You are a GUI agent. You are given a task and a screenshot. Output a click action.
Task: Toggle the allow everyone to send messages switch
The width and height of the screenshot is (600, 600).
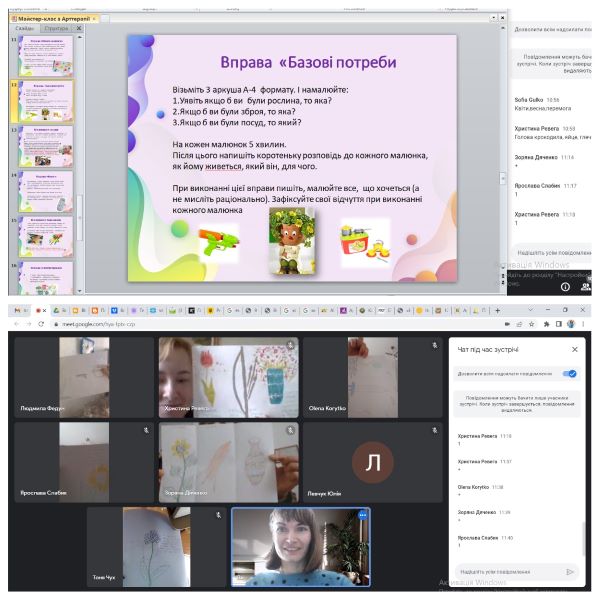(x=569, y=373)
